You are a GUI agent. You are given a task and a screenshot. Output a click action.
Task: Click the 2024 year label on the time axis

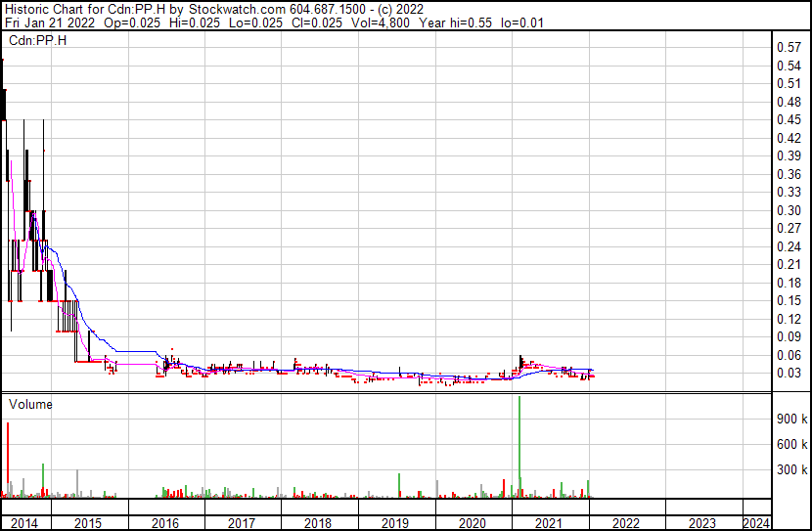coord(756,523)
